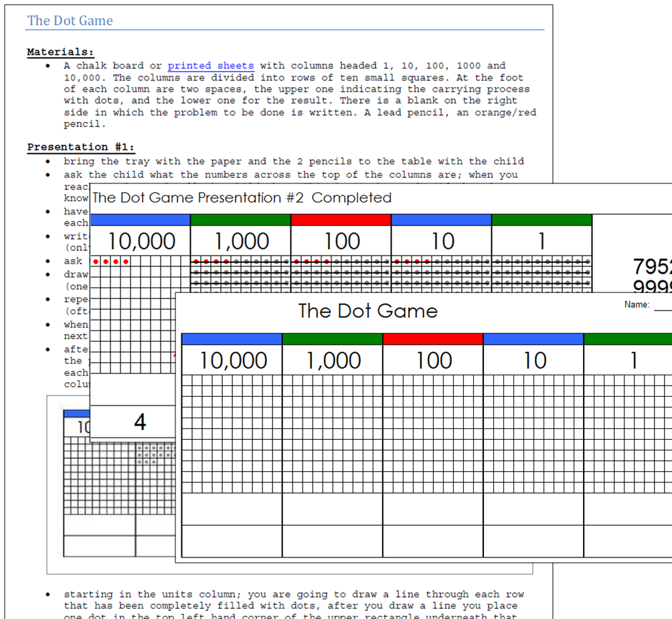Click the bottom result box under 1,000 on blank sheet
Image resolution: width=672 pixels, height=619 pixels.
tap(332, 541)
